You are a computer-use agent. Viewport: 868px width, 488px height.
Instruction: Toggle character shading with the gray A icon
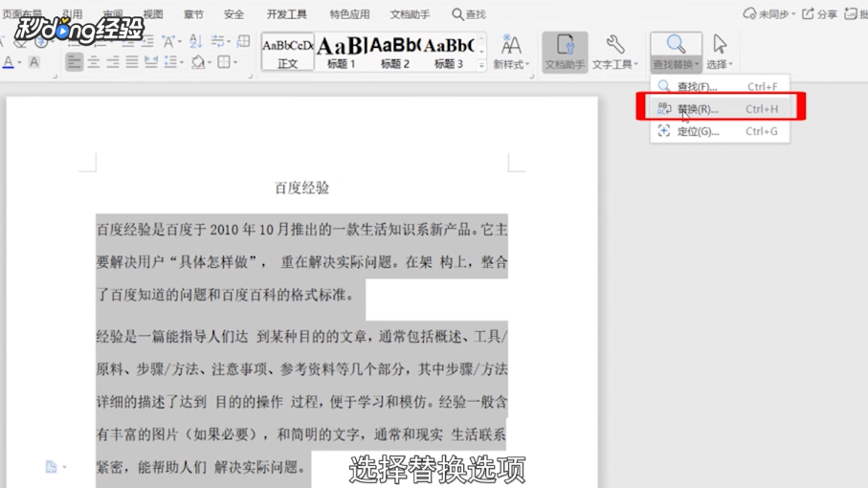tap(33, 62)
